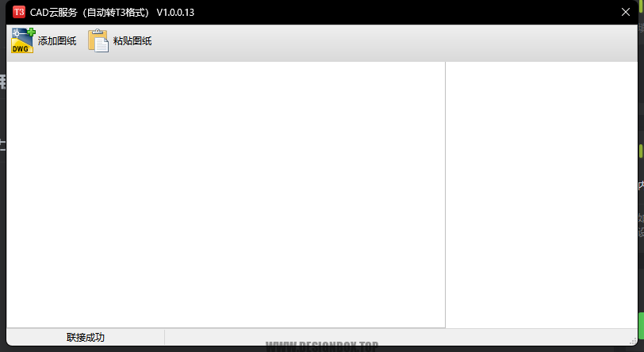644x352 pixels.
Task: Click the DWG add-drawing icon
Action: coord(23,40)
